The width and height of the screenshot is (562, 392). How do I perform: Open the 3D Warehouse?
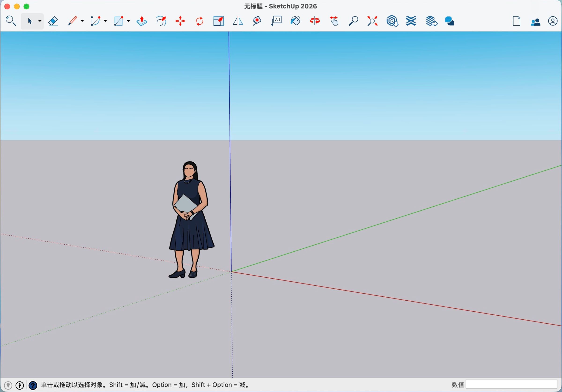click(392, 21)
